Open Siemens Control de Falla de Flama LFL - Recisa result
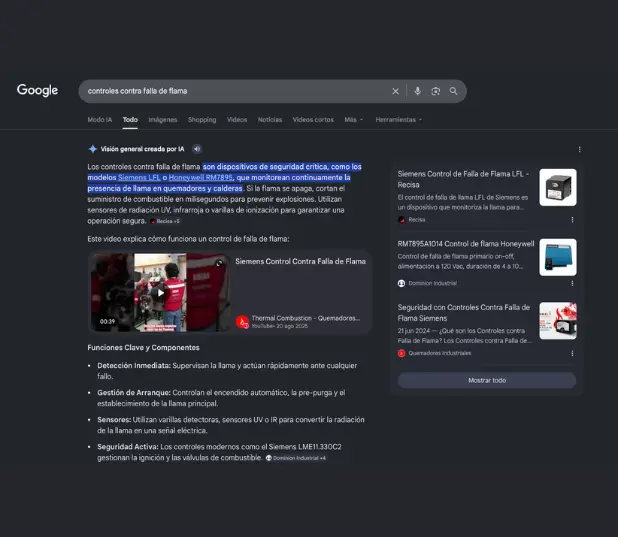 pyautogui.click(x=463, y=179)
